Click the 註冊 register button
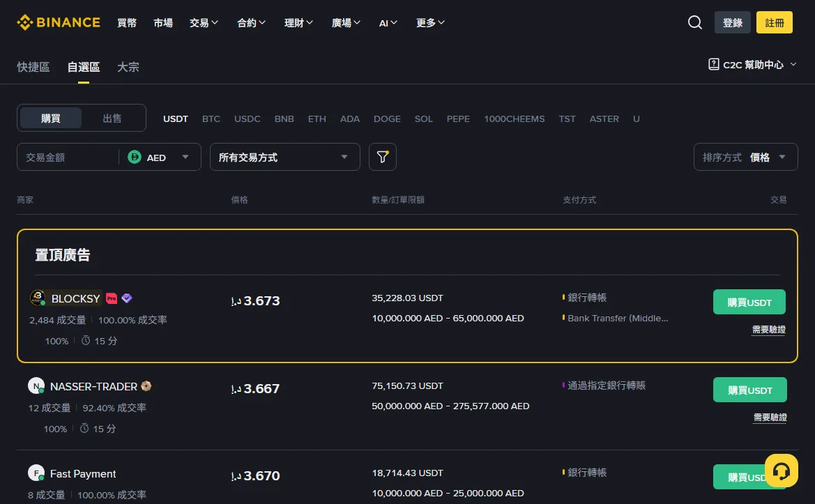Image resolution: width=815 pixels, height=504 pixels. [775, 22]
